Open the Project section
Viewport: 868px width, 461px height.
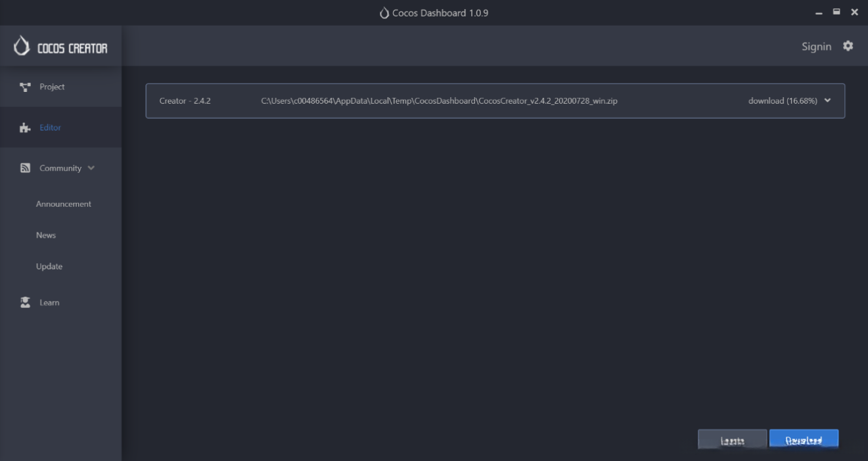(60, 87)
